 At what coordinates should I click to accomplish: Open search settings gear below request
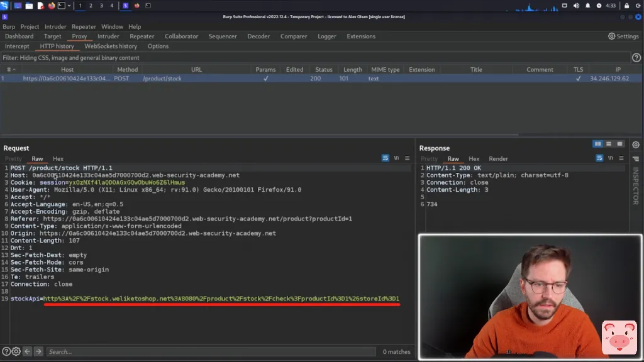pos(16,352)
